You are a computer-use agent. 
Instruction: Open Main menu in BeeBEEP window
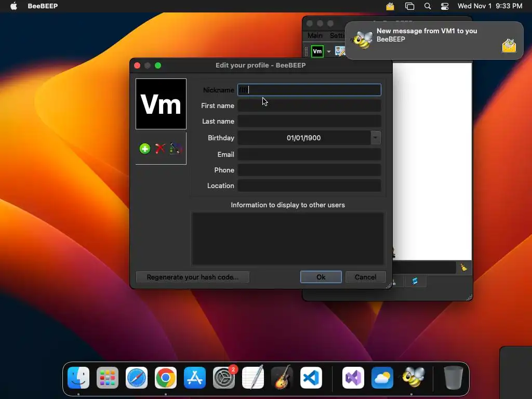[315, 36]
